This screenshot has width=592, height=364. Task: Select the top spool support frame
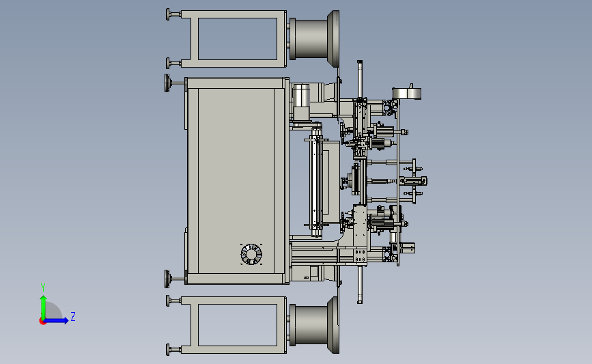pyautogui.click(x=234, y=39)
